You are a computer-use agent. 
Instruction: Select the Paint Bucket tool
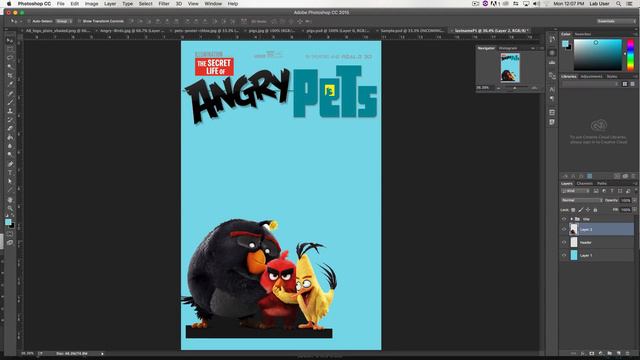point(10,137)
